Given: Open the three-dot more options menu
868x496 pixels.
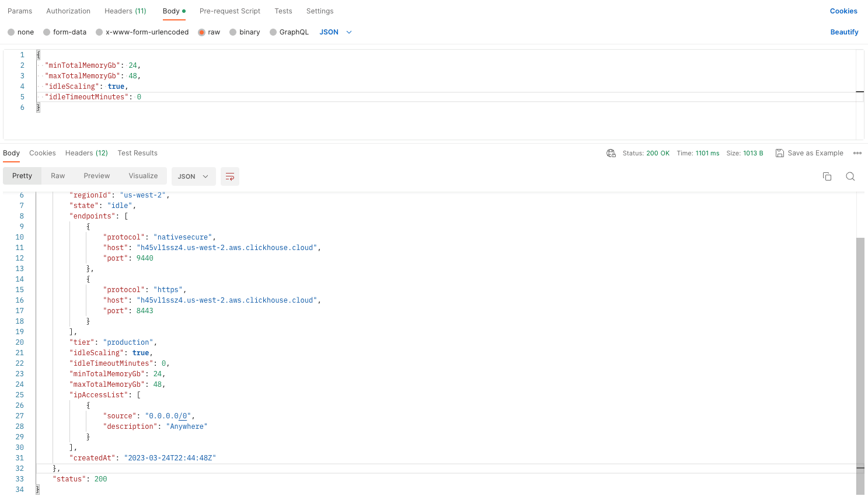Looking at the screenshot, I should [857, 153].
